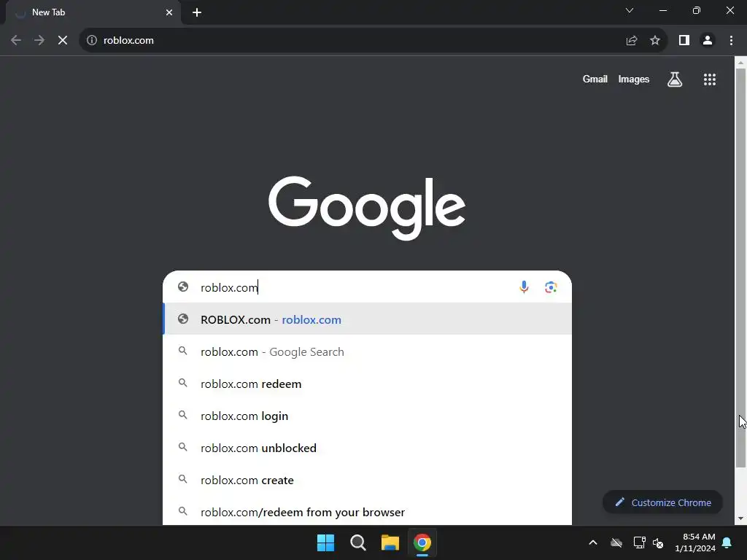
Task: Click the Google logo
Action: coord(367,208)
